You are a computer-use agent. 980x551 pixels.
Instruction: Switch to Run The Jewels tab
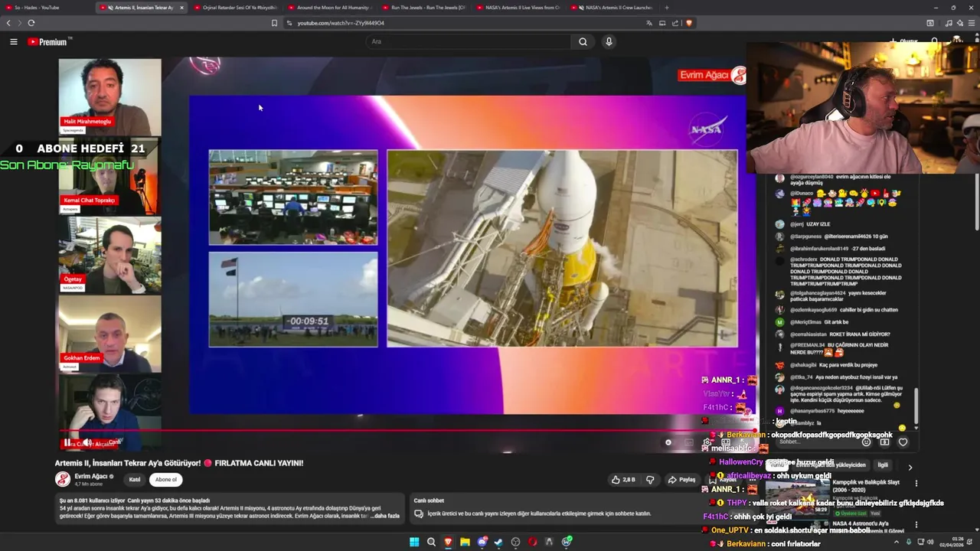(x=423, y=8)
